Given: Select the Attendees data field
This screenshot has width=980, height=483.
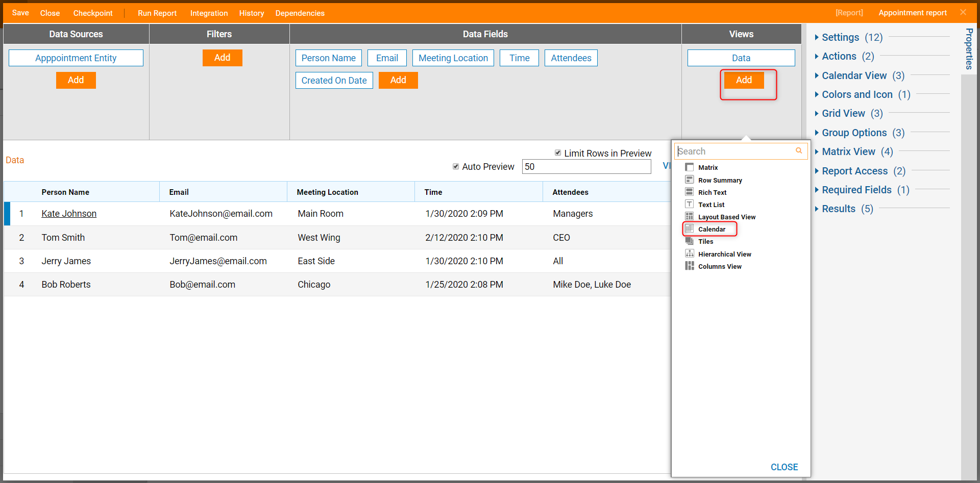Looking at the screenshot, I should pyautogui.click(x=571, y=58).
